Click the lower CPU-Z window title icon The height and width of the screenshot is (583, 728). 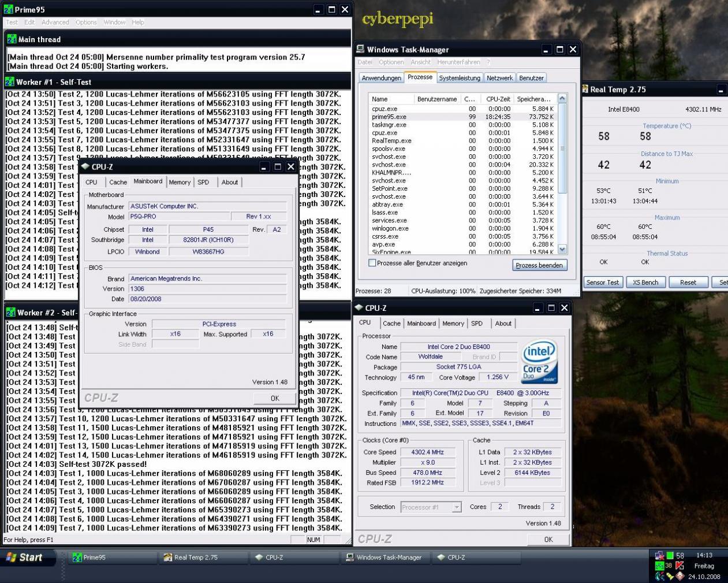tap(359, 308)
